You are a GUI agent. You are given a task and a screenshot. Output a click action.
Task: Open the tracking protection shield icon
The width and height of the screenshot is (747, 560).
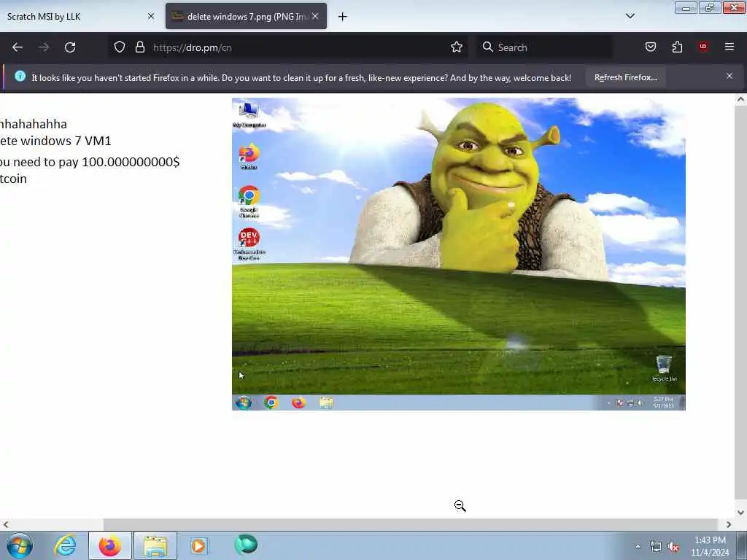tap(120, 47)
